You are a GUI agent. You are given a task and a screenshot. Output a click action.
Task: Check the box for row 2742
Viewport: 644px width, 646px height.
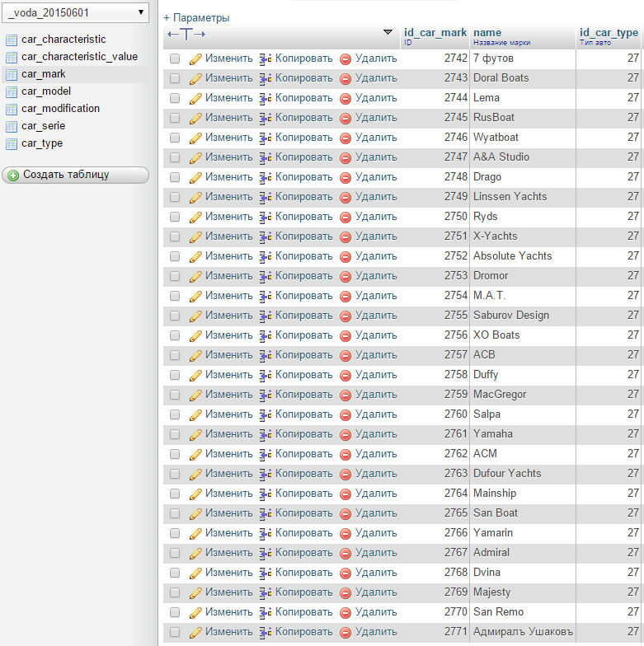pyautogui.click(x=175, y=59)
